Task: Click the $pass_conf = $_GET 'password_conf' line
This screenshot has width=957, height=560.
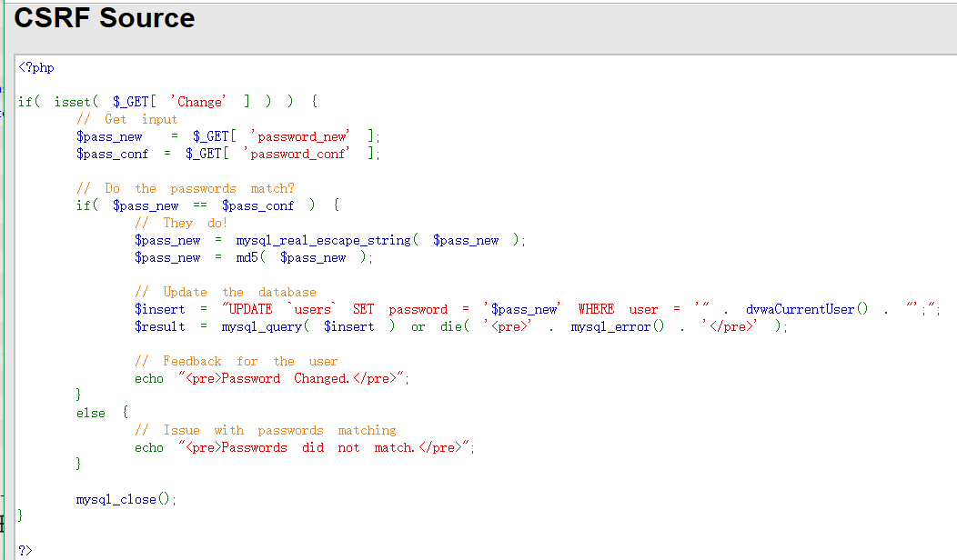Action: coord(228,153)
